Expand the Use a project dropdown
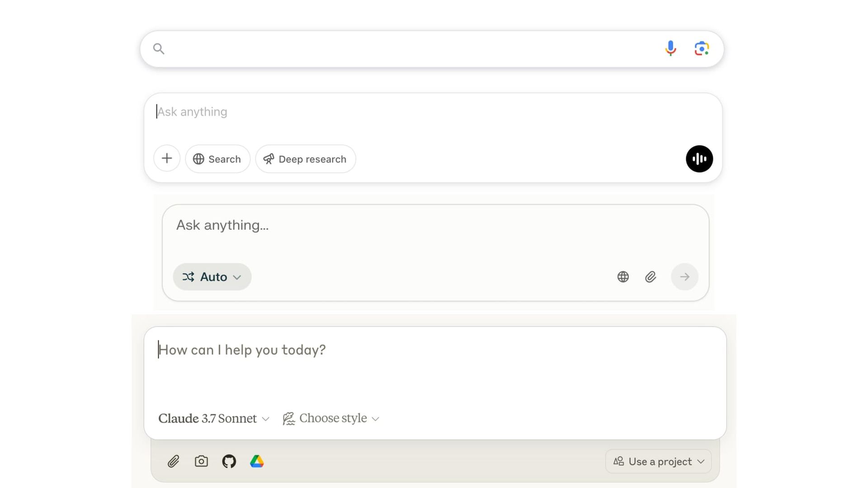The height and width of the screenshot is (488, 868). 658,461
